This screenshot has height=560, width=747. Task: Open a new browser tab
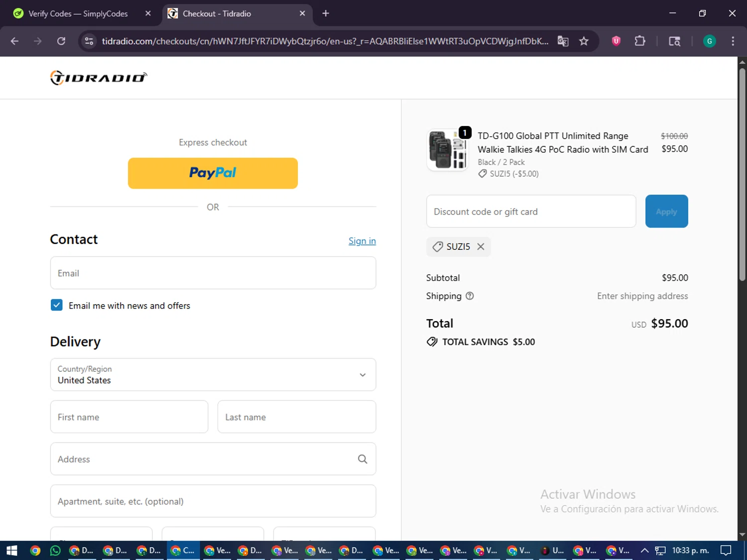click(326, 13)
